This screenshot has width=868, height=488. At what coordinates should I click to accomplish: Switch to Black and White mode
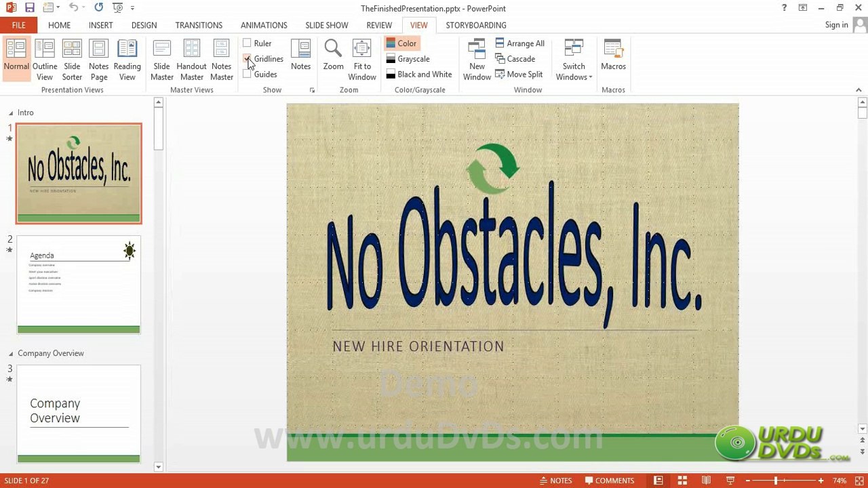click(419, 75)
